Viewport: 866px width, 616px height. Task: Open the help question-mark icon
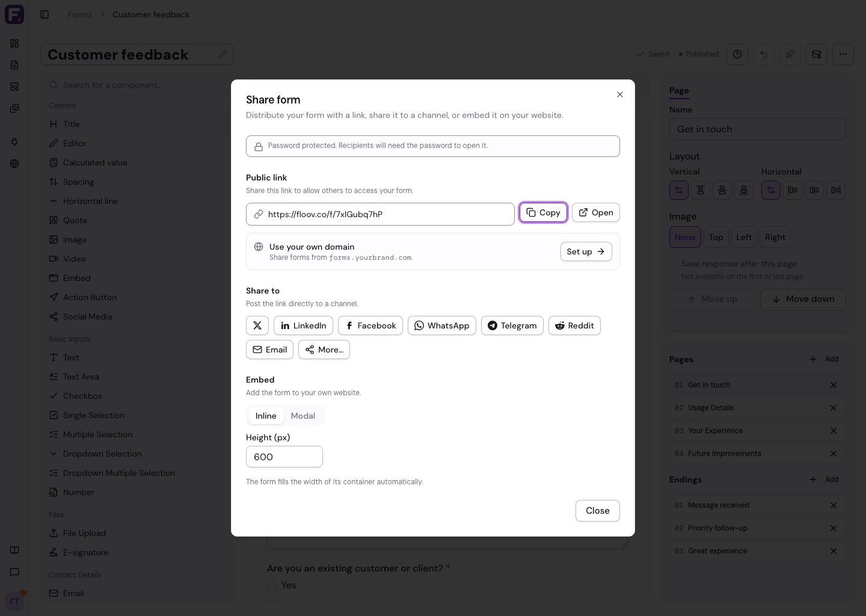(737, 54)
